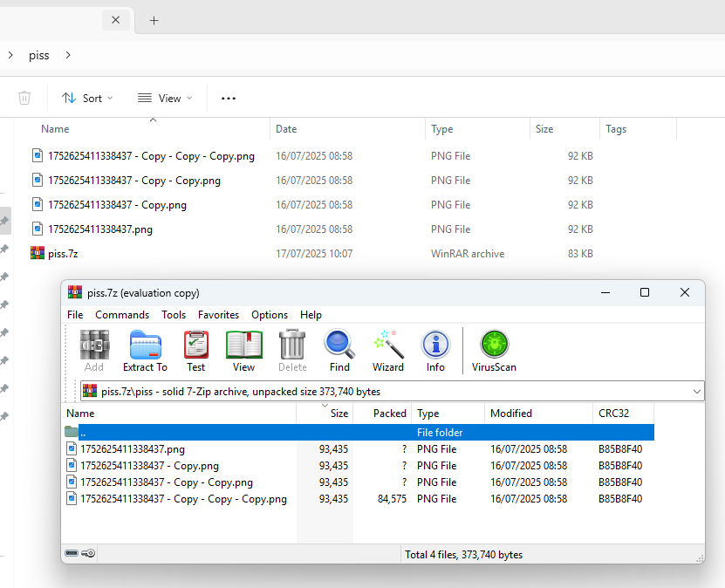Select '1752625411338437 - Copy.png' in archive list

pos(359,466)
